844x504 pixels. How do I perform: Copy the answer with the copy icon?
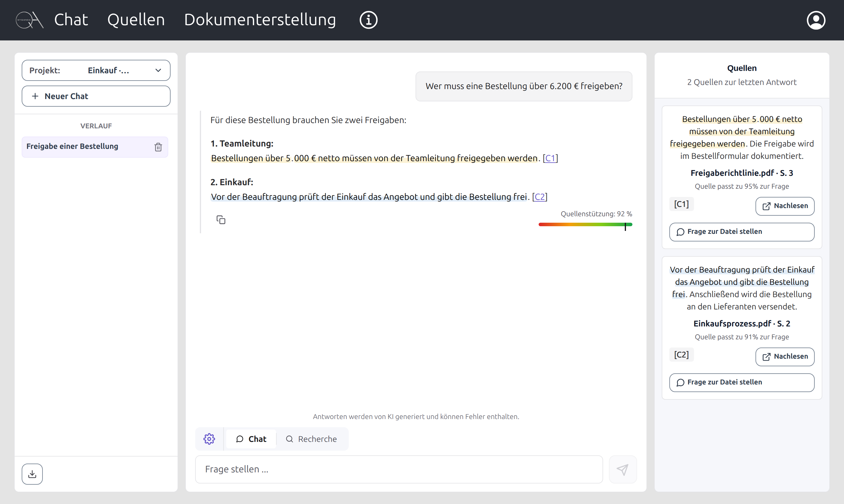221,220
